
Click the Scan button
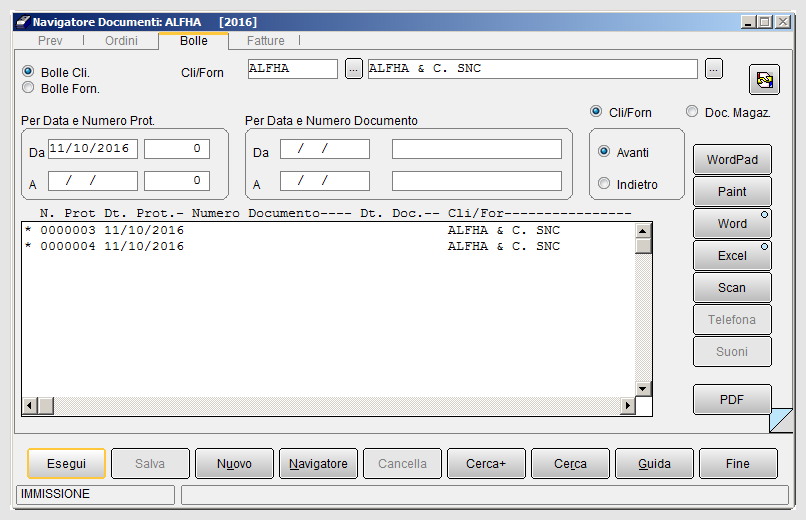pos(732,288)
